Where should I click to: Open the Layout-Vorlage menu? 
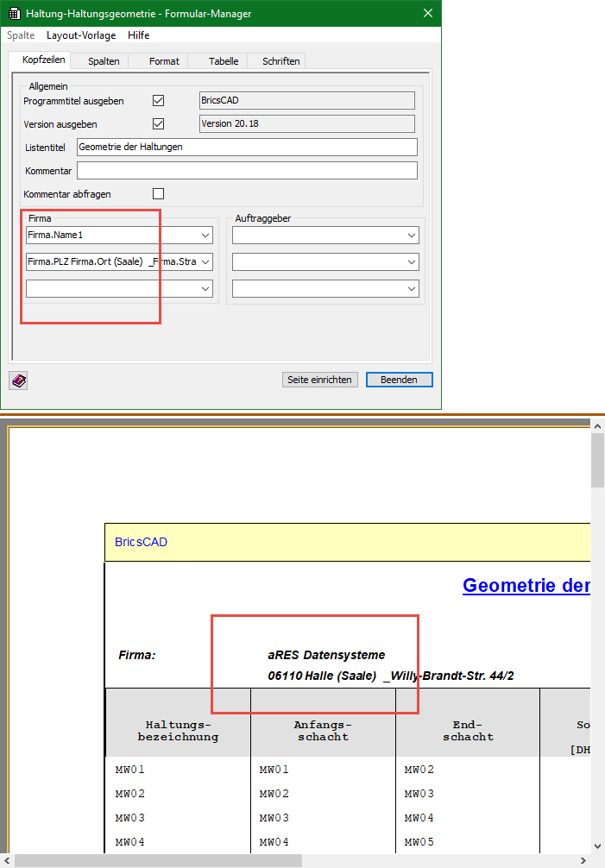click(81, 35)
